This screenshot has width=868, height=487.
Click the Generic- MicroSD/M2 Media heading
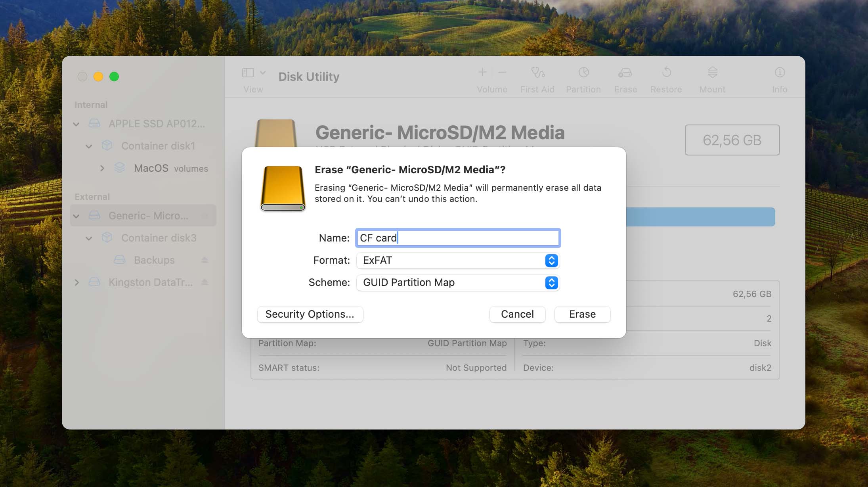coord(440,132)
